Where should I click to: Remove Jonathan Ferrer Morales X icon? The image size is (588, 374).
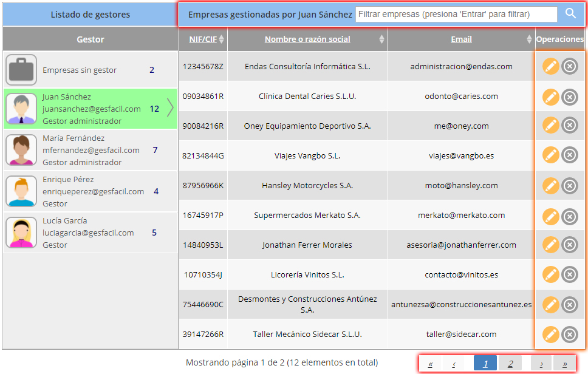point(570,245)
